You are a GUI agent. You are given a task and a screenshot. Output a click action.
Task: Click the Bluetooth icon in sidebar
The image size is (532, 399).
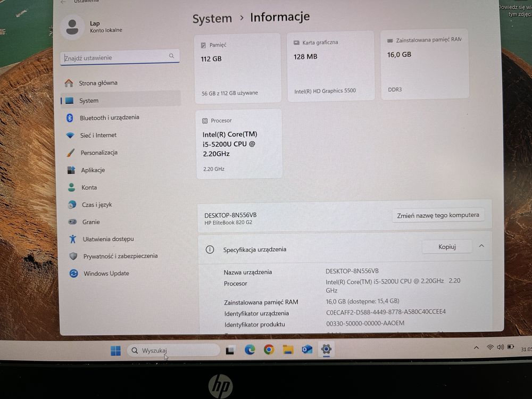pyautogui.click(x=70, y=118)
